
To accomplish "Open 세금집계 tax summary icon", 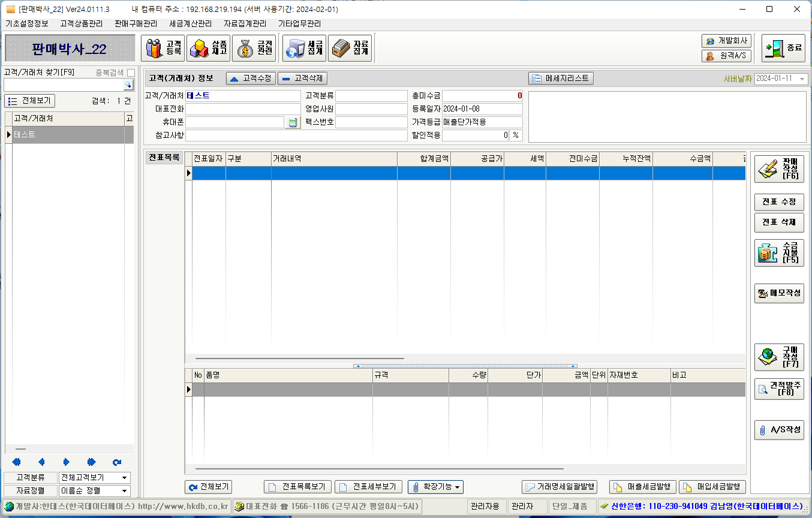I will (x=305, y=48).
